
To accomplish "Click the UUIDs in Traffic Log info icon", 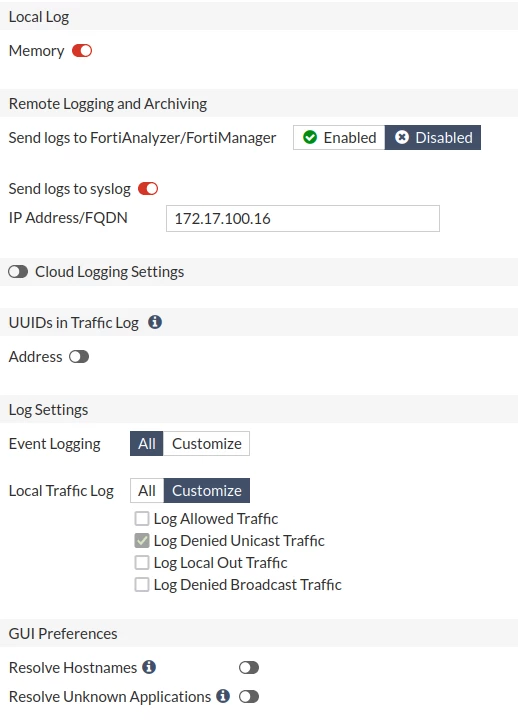I will pyautogui.click(x=155, y=322).
